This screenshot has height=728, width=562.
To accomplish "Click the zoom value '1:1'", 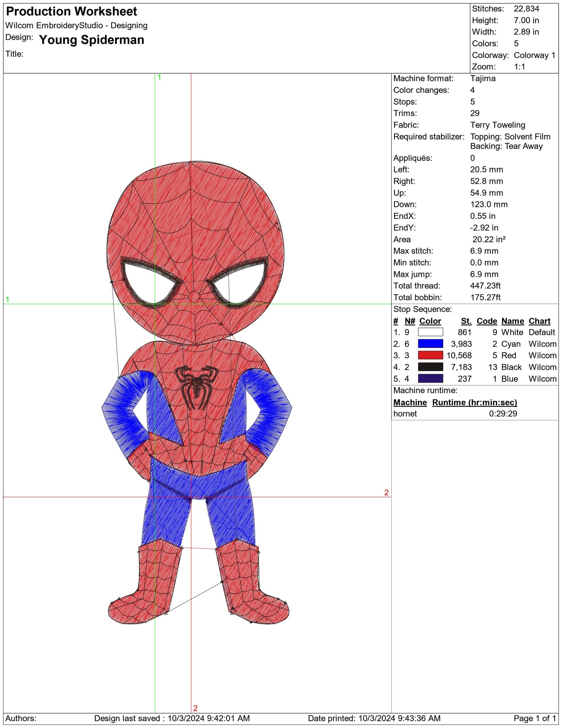I will pyautogui.click(x=519, y=67).
